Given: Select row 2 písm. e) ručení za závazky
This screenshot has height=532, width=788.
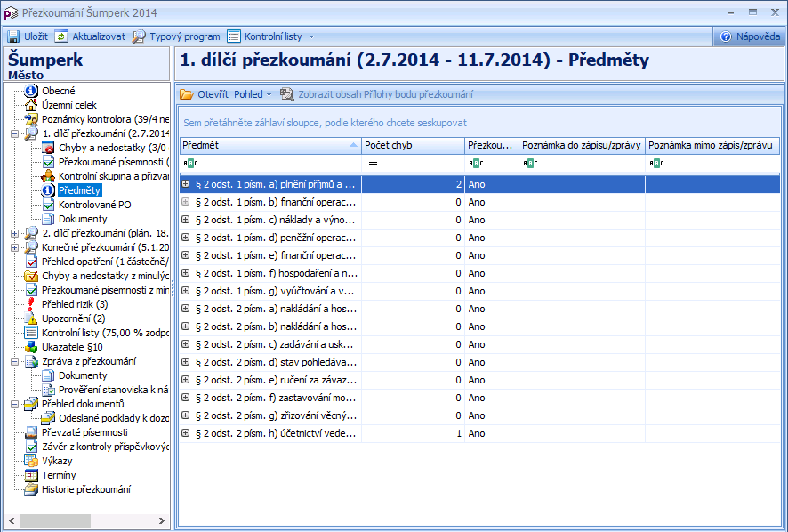Looking at the screenshot, I should (480, 380).
